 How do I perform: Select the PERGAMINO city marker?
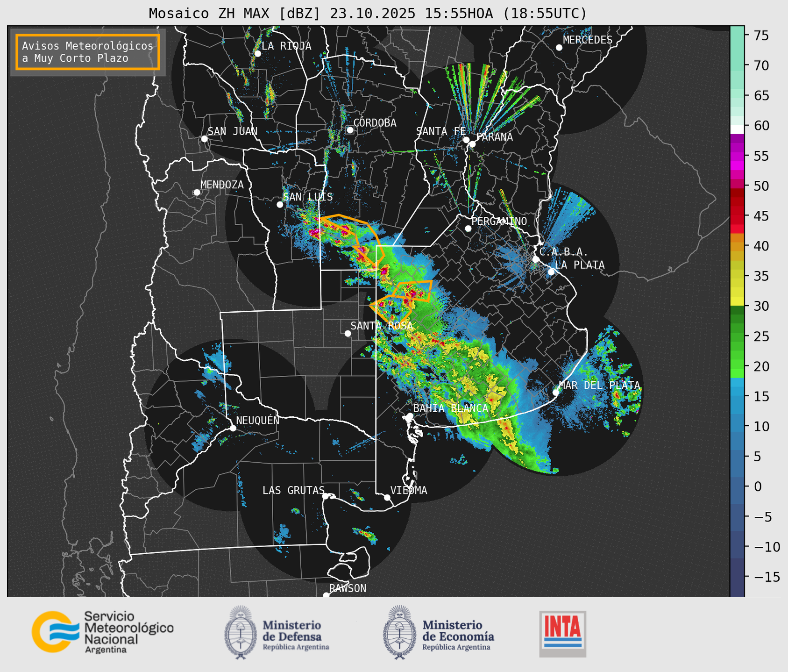(x=468, y=229)
